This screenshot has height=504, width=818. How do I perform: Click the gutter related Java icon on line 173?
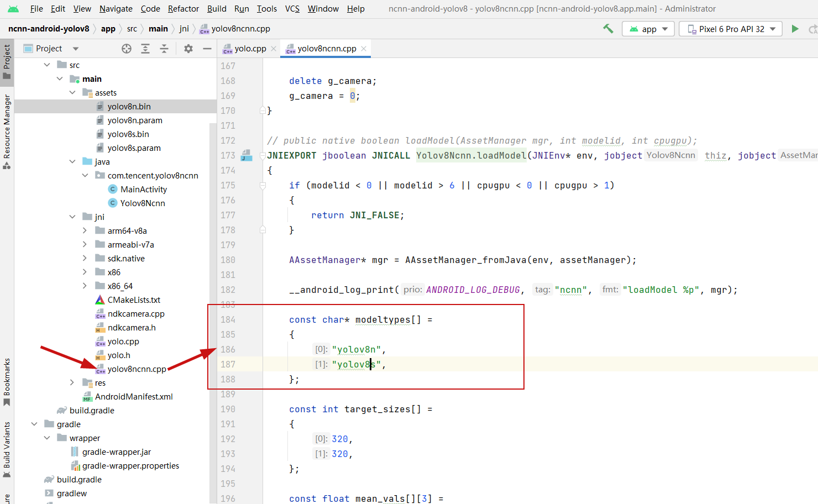coord(247,155)
